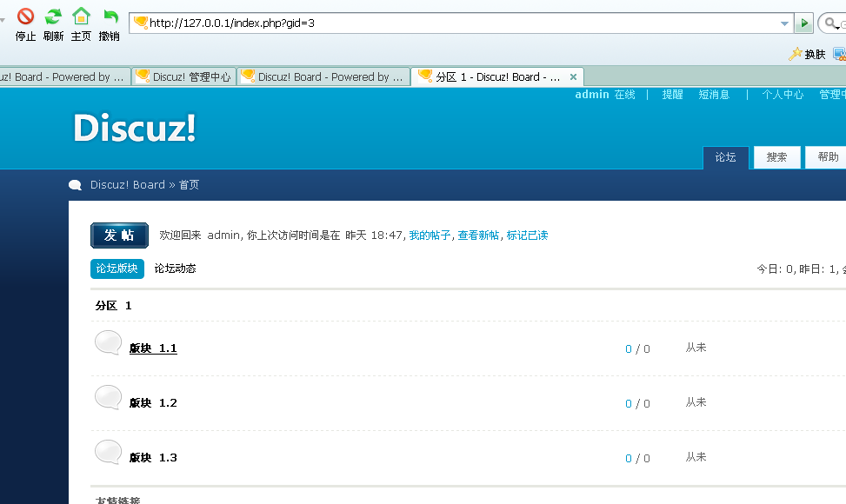Image resolution: width=846 pixels, height=504 pixels.
Task: Click the 换肤 toolbar label
Action: 815,55
